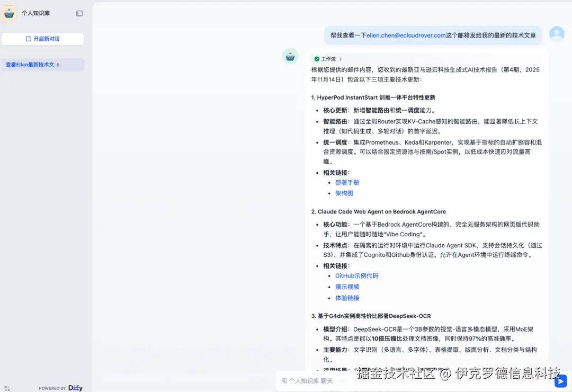Click heading 3. 基于G4dn实例高性价比部署DeepSeek-OCR

[x=371, y=316]
